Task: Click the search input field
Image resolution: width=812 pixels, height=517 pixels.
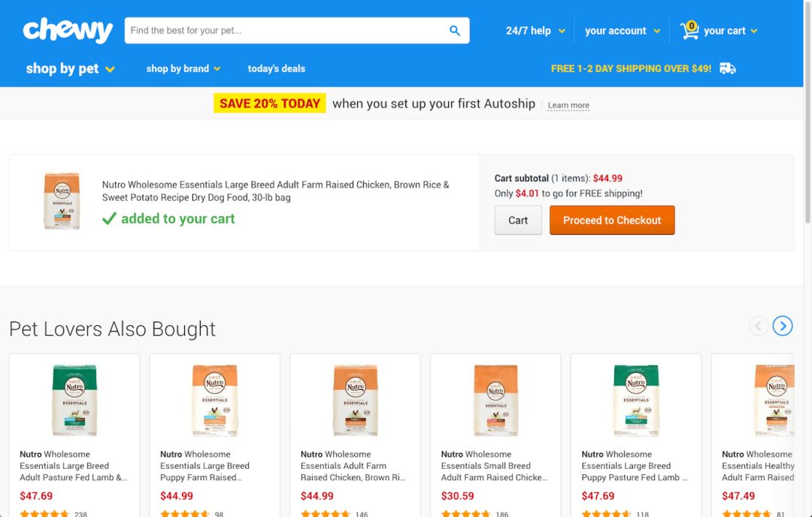Action: coord(287,31)
